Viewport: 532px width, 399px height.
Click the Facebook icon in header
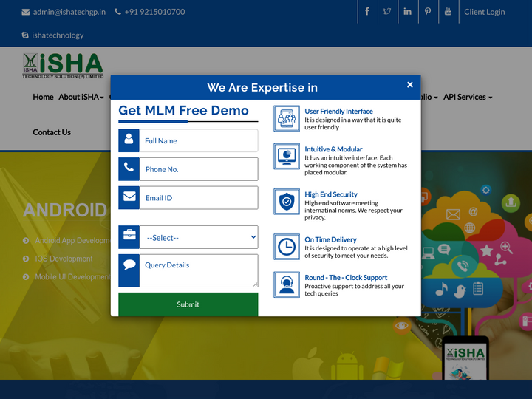(x=367, y=12)
